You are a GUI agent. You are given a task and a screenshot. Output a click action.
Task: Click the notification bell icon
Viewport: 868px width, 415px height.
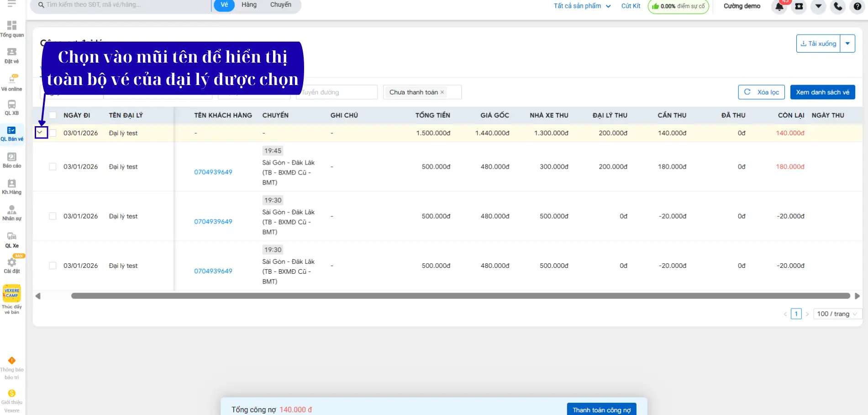[779, 6]
